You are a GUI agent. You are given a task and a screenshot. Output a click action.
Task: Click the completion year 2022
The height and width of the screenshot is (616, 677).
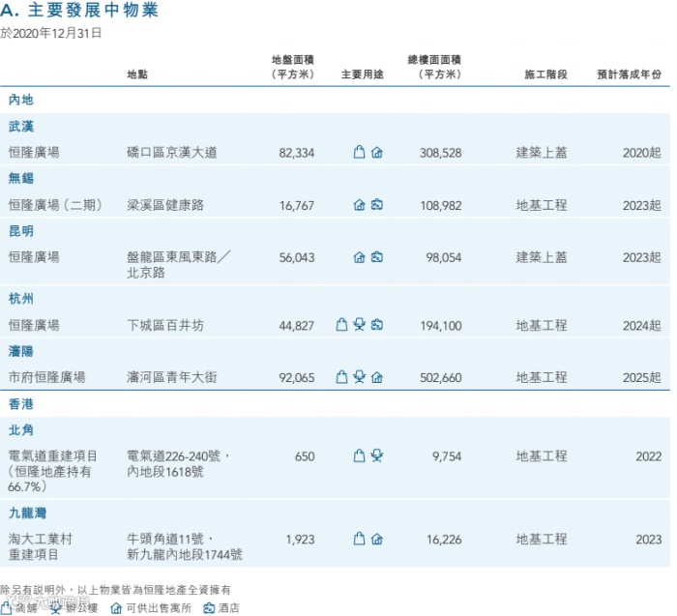click(649, 456)
